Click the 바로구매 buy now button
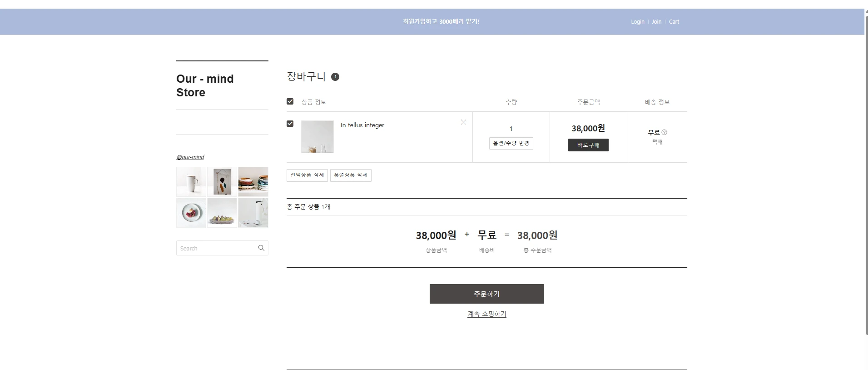This screenshot has height=370, width=868. pos(588,145)
